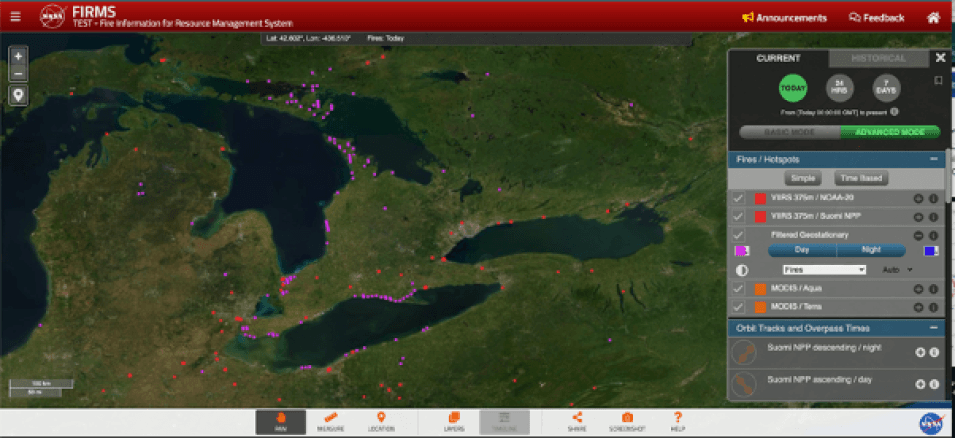Open Announcements in the header
The height and width of the screenshot is (438, 955).
784,18
